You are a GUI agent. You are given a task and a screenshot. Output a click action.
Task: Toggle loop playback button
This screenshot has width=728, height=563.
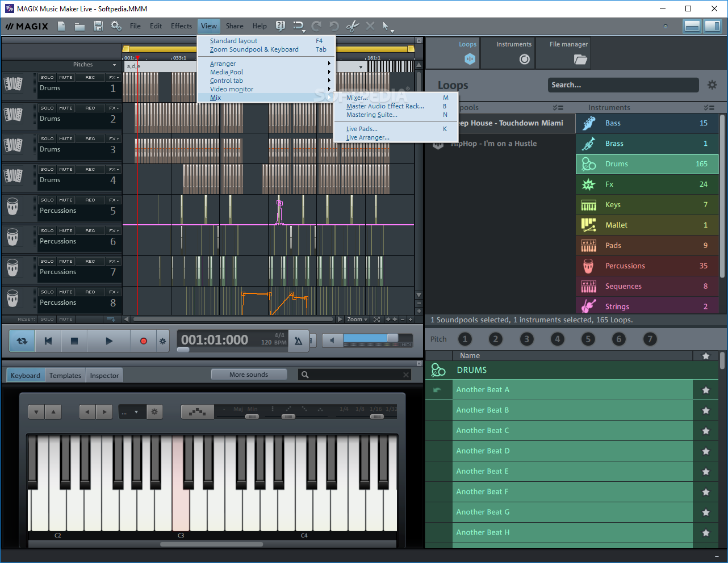[22, 341]
